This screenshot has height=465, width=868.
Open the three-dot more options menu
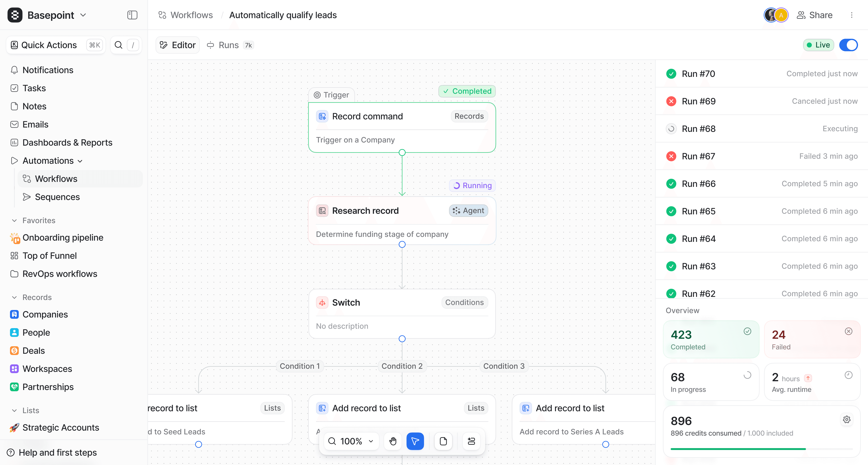852,15
